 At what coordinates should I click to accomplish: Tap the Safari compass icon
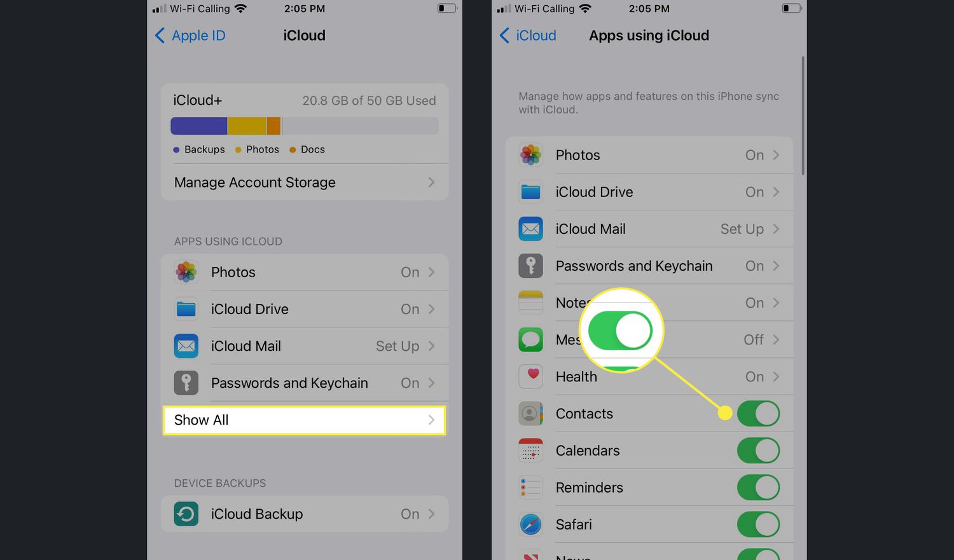click(x=530, y=524)
